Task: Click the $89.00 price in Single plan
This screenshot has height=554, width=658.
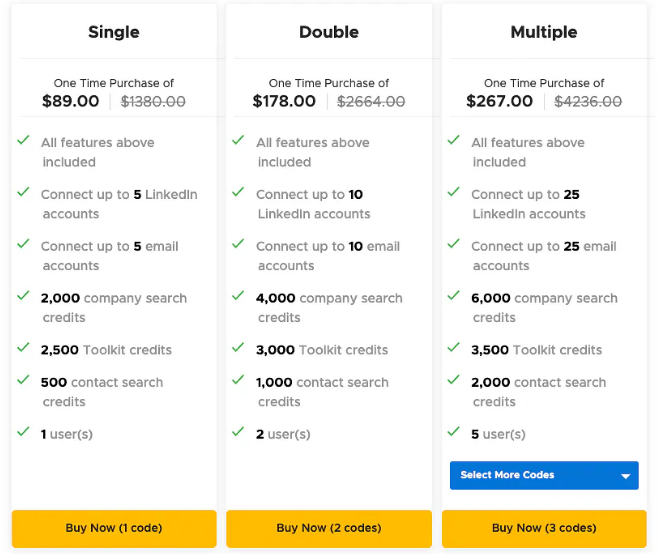Action: pos(71,101)
